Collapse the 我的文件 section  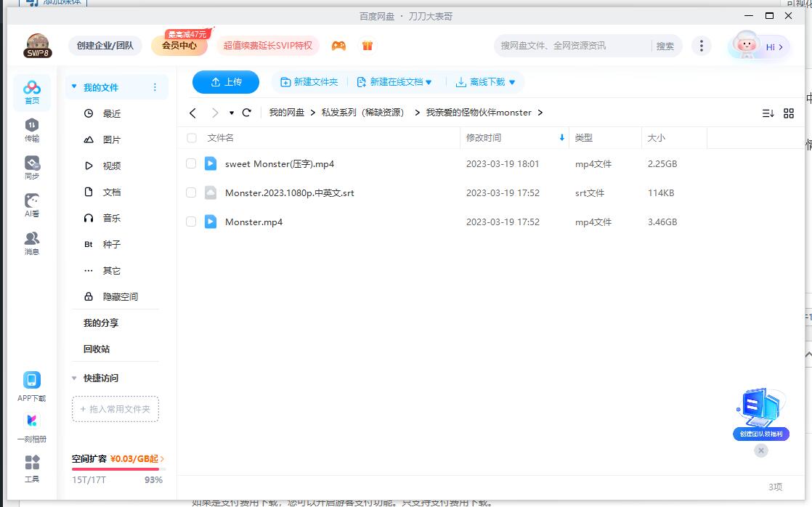point(73,86)
